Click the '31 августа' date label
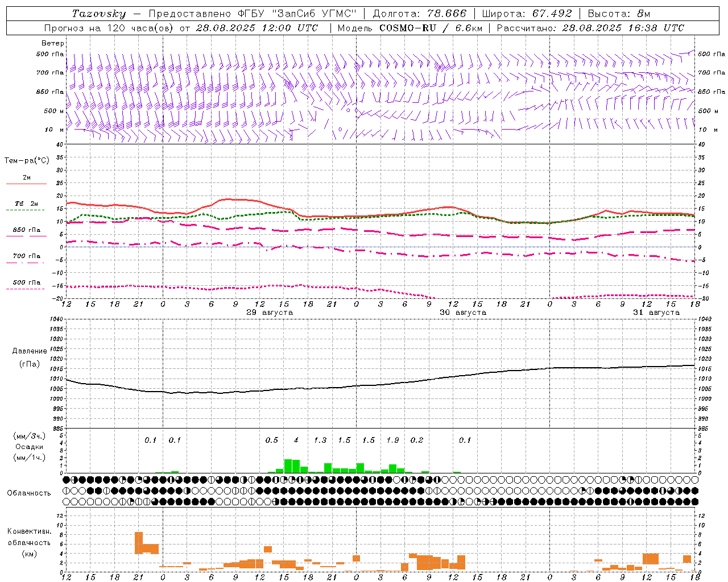The image size is (728, 582). click(656, 313)
